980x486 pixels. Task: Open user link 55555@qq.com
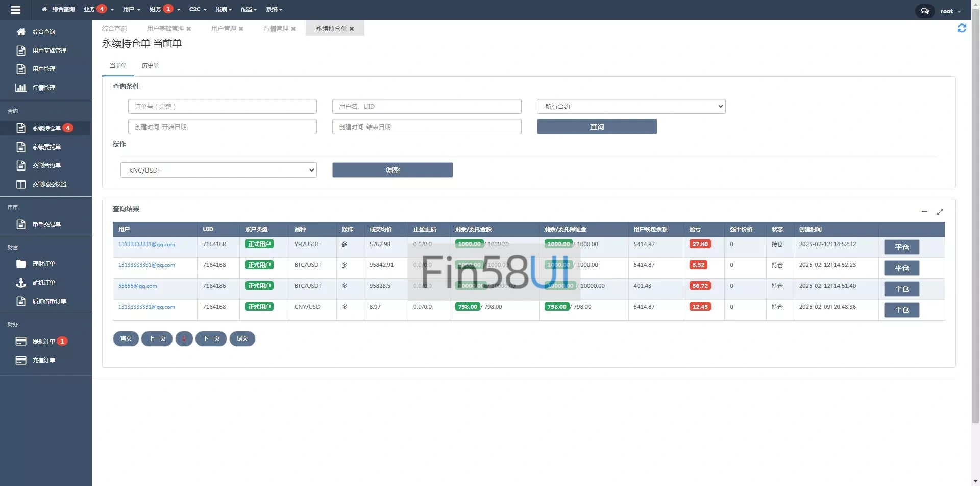click(x=138, y=286)
